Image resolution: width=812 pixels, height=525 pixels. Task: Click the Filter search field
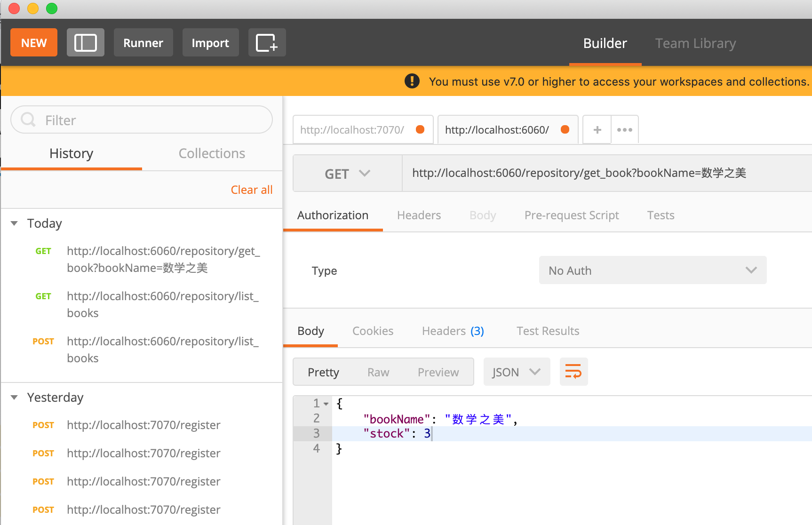[x=142, y=119]
